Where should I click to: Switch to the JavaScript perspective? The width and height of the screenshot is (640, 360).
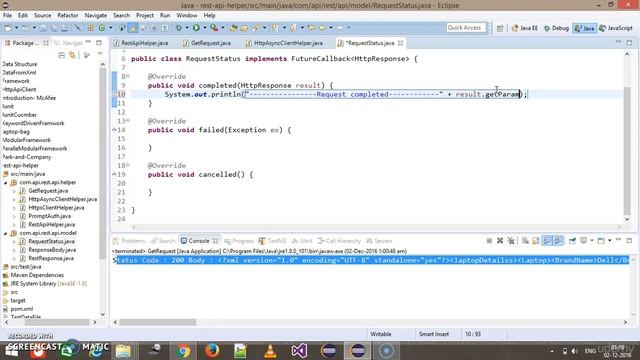click(x=616, y=28)
